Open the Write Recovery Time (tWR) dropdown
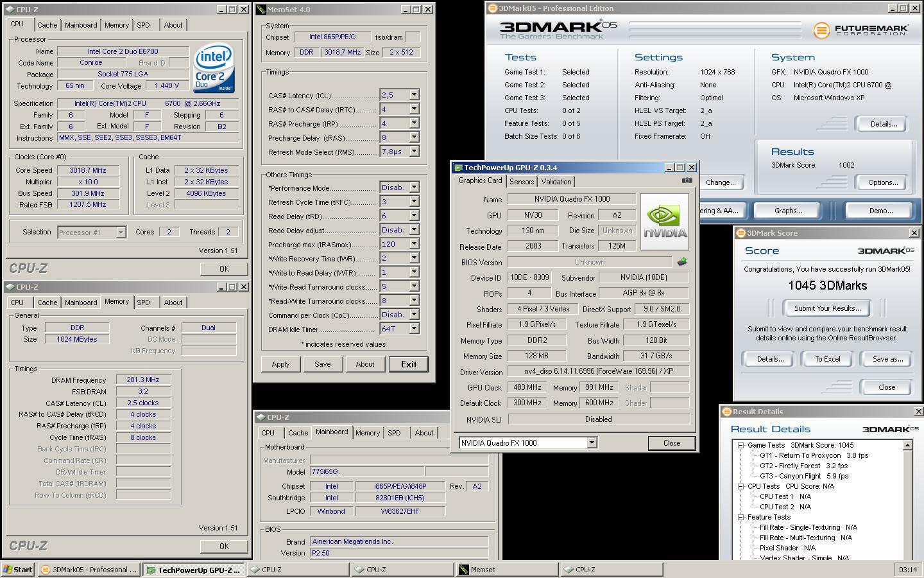Viewport: 924px width, 578px height. pyautogui.click(x=414, y=258)
